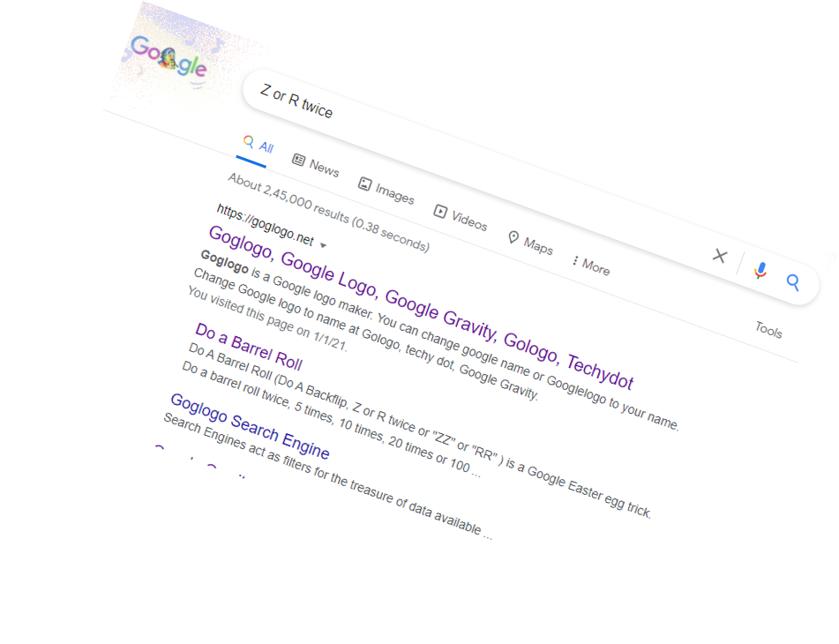Click the Google doodle logo
Image resolution: width=839 pixels, height=644 pixels.
point(169,57)
